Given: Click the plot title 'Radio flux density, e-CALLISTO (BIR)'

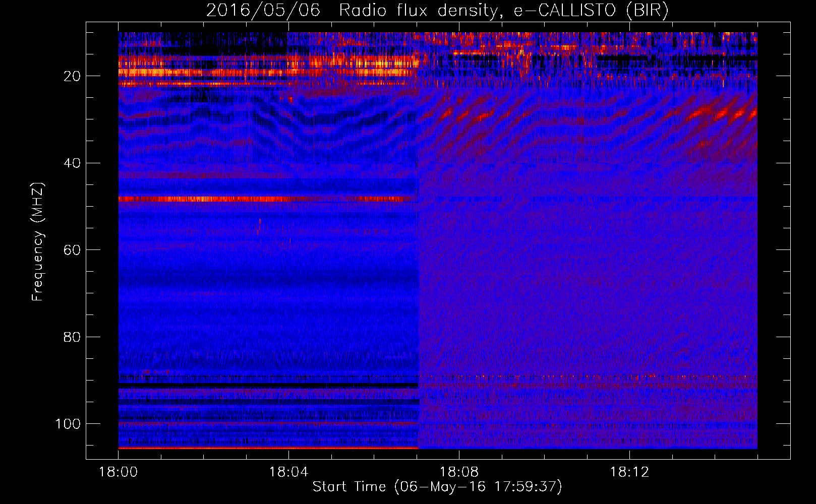Looking at the screenshot, I should point(503,11).
